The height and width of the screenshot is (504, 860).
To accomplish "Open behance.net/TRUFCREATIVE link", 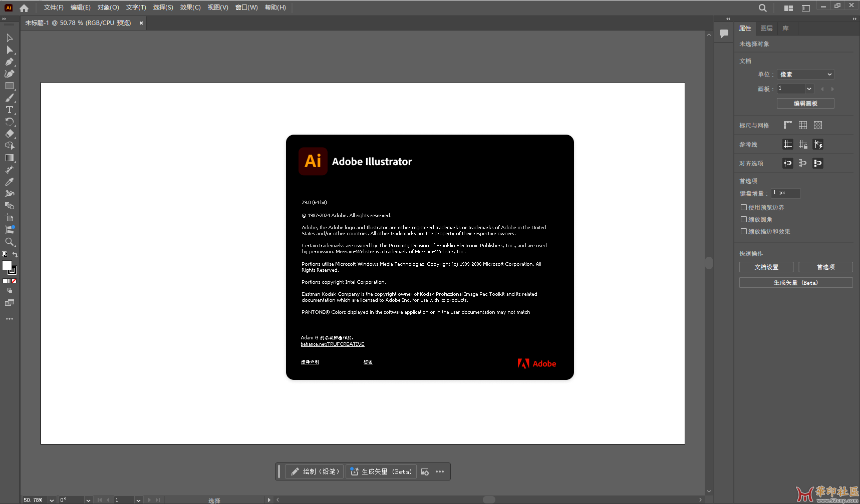I will (333, 344).
